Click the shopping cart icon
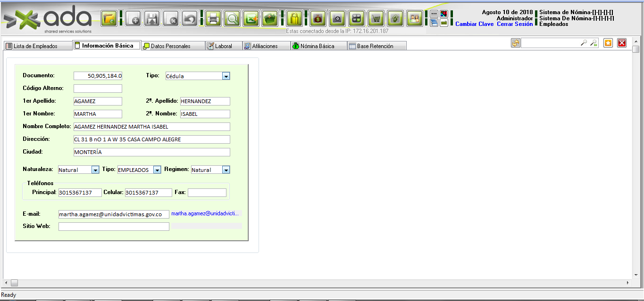This screenshot has height=301, width=644. [376, 19]
